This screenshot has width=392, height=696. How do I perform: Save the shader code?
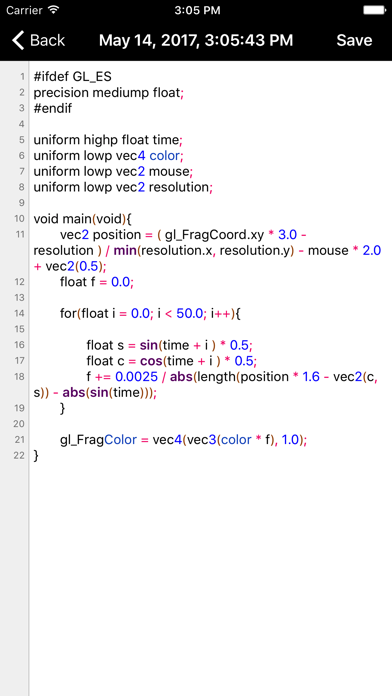click(x=354, y=40)
